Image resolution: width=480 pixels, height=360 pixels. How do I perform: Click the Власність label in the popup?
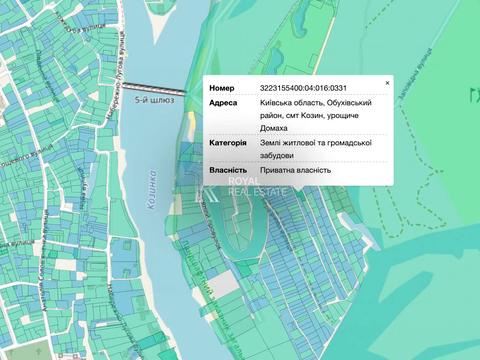pyautogui.click(x=228, y=170)
